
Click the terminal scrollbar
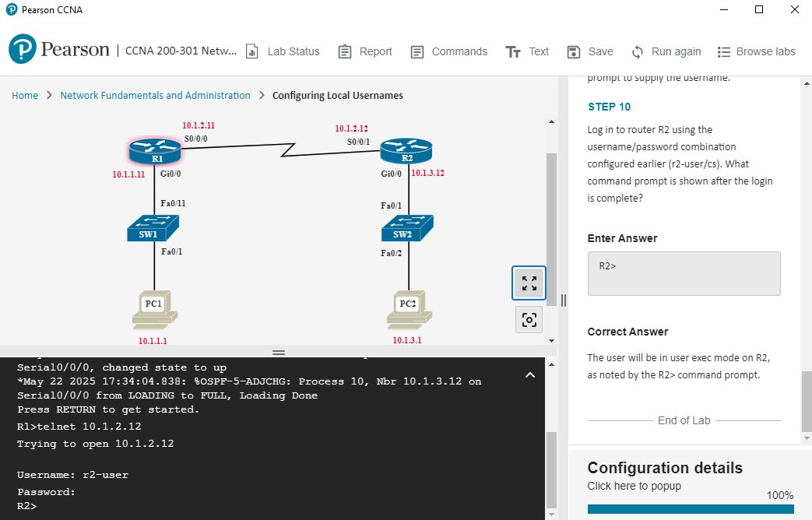tap(551, 469)
